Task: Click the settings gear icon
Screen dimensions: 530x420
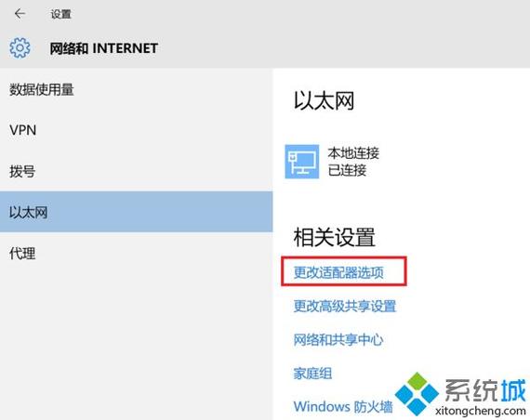Action: pos(20,48)
